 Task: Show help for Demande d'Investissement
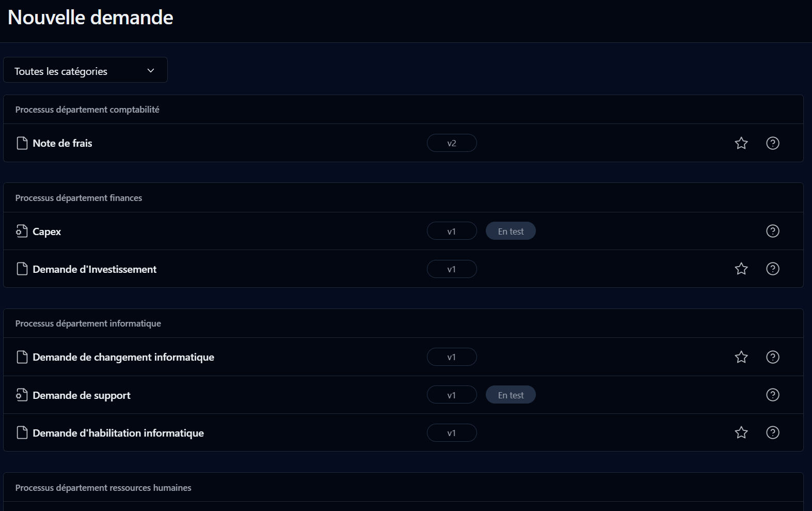(x=773, y=269)
